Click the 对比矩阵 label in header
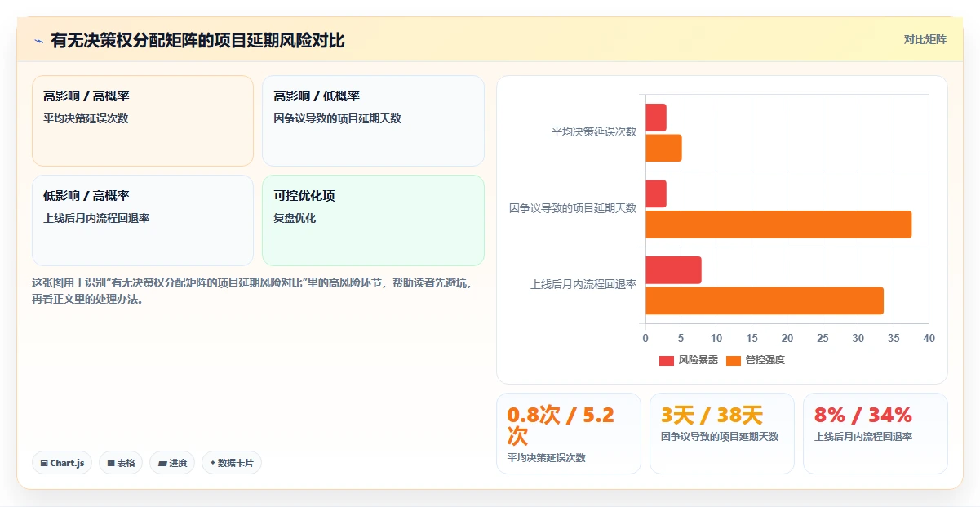 pyautogui.click(x=925, y=39)
